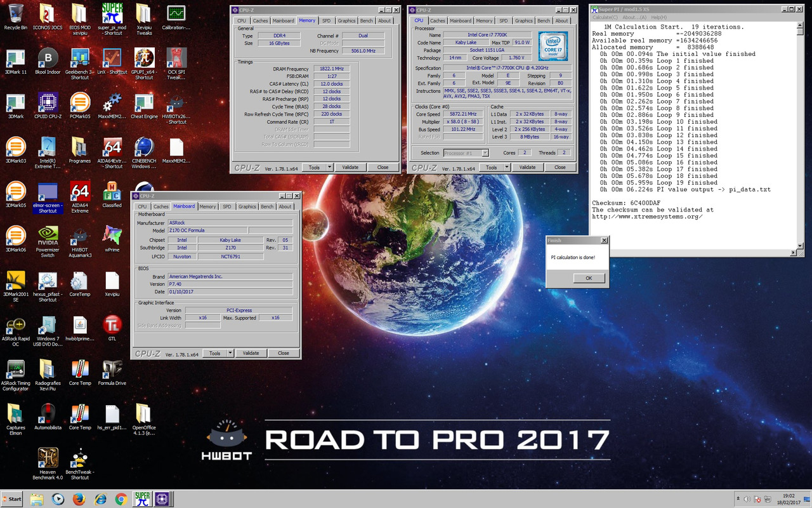
Task: Open the super_pi_mod shortcut on desktop
Action: pos(112,17)
